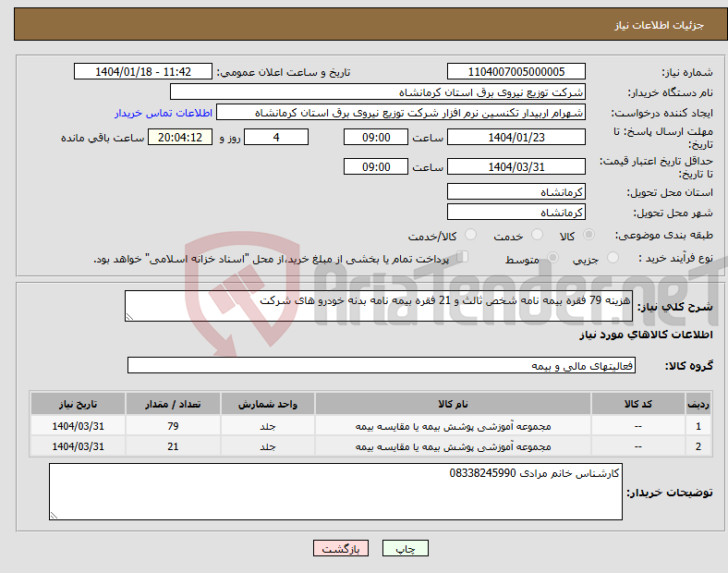Click the کد کالا column header

[x=638, y=404]
